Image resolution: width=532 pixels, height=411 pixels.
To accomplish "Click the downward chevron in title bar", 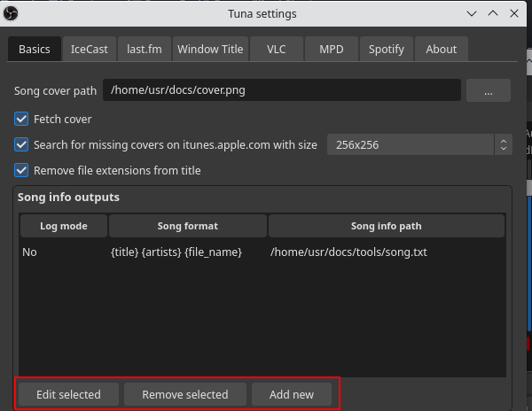I will tap(472, 13).
